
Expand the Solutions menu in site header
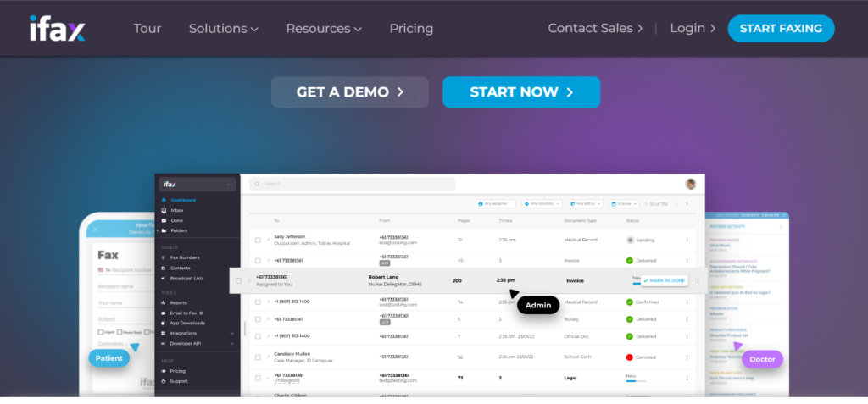(224, 28)
